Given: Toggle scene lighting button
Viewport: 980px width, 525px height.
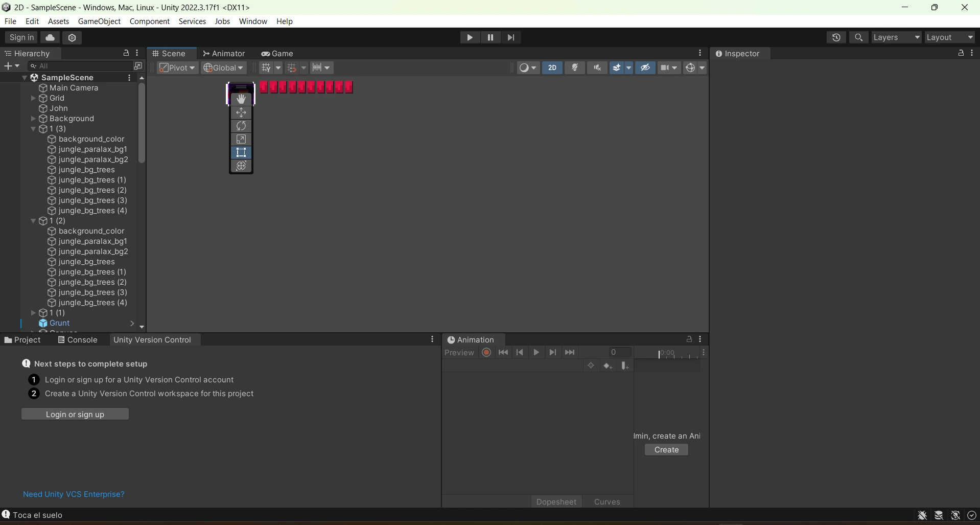Looking at the screenshot, I should click(575, 67).
